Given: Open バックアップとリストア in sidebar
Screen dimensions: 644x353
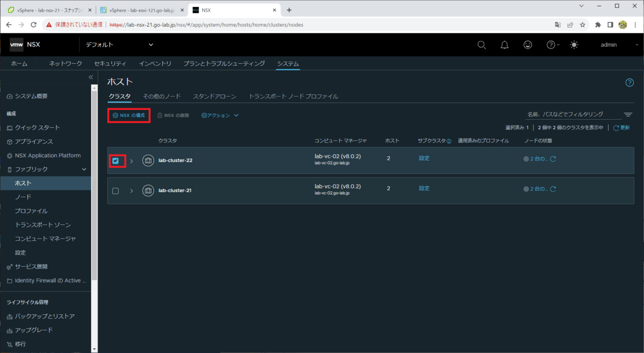Looking at the screenshot, I should point(45,317).
